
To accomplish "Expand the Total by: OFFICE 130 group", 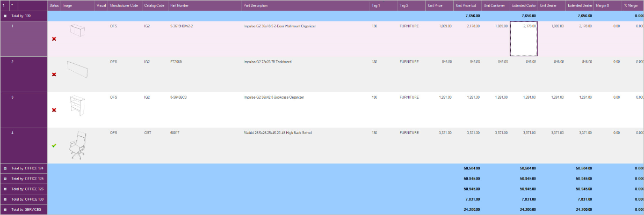I will [x=5, y=199].
